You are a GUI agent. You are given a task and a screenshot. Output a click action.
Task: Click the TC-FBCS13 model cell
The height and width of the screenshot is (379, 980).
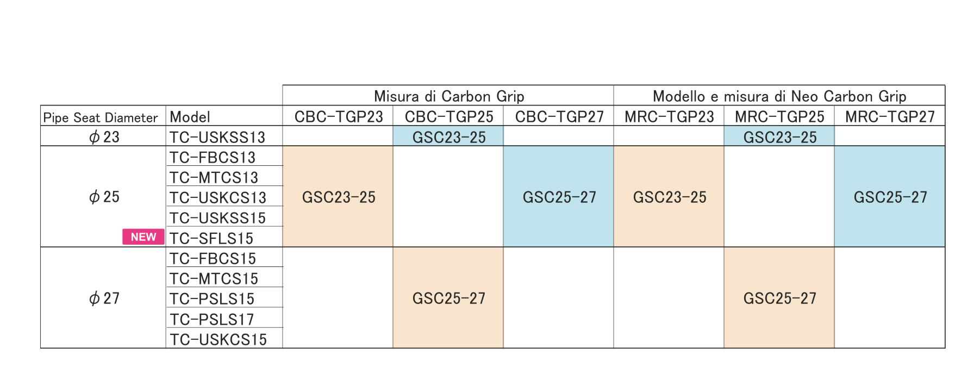pyautogui.click(x=213, y=157)
